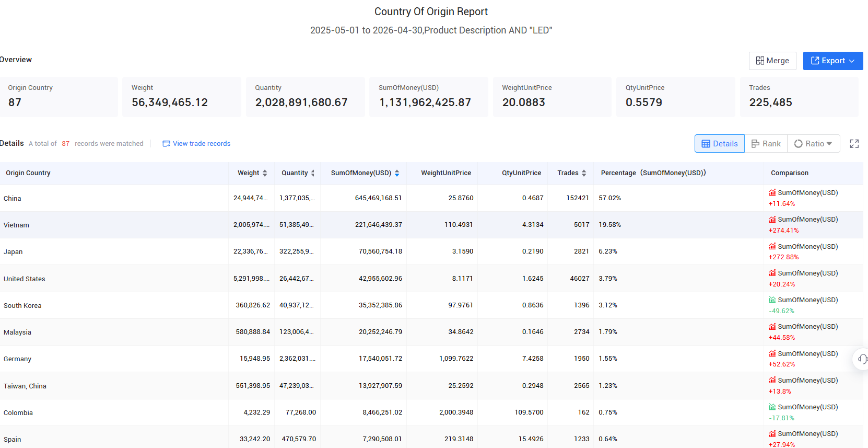Image resolution: width=868 pixels, height=448 pixels.
Task: Click the 57.02% percentage cell
Action: point(610,198)
